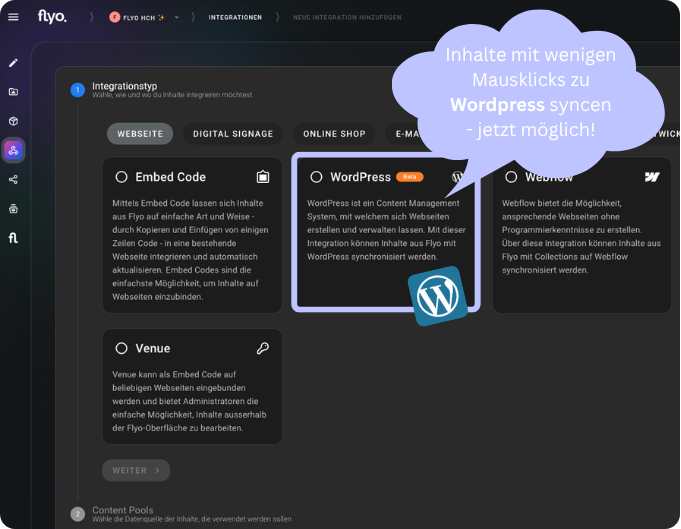Click the Embed Code clipboard icon
The width and height of the screenshot is (681, 529).
click(263, 177)
